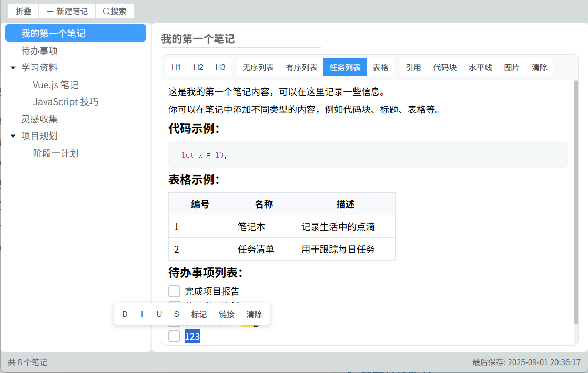Click the 编号 table header

coord(200,204)
